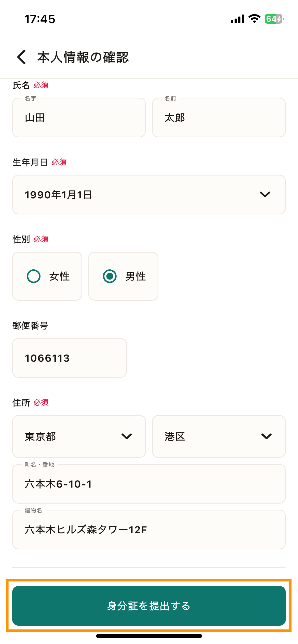Viewport: 298px width, 644px height.
Task: Select the 男性 radio button
Action: [x=110, y=276]
